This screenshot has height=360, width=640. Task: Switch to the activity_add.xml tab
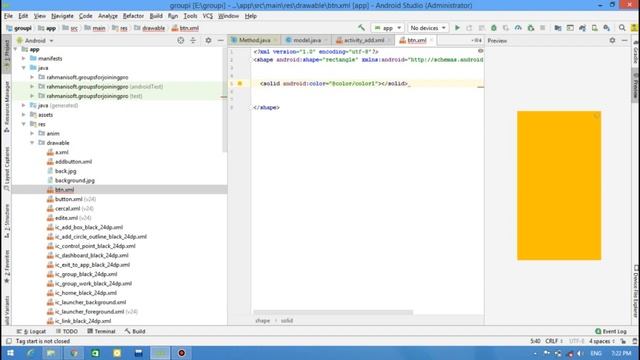[363, 40]
